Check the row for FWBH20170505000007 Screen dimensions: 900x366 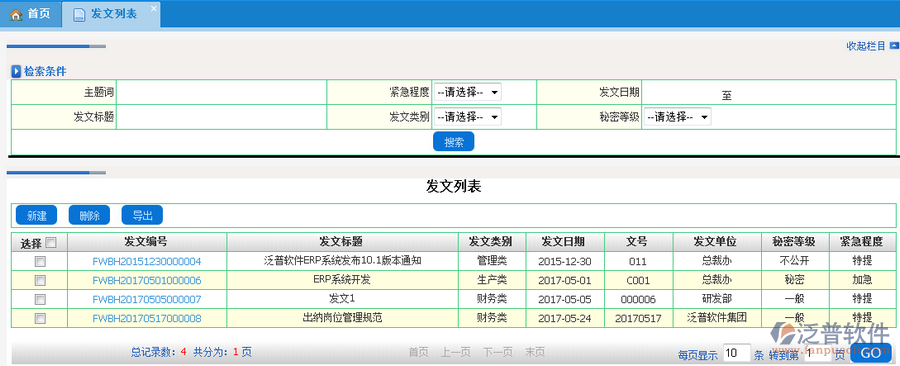(40, 299)
